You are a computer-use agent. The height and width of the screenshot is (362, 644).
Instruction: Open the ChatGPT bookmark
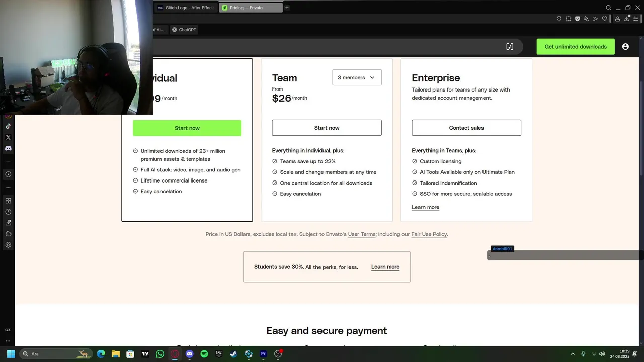point(184,30)
